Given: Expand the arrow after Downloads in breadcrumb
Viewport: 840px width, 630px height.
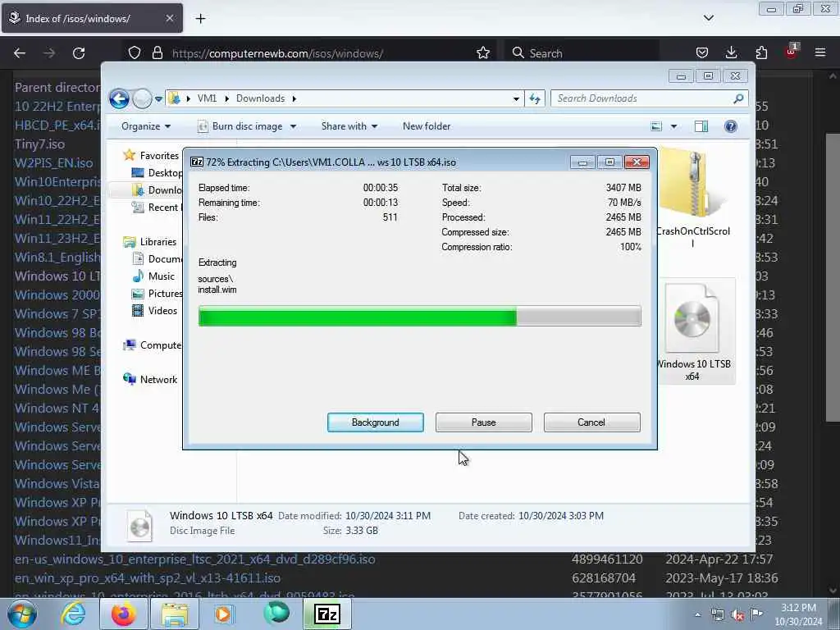Looking at the screenshot, I should click(294, 98).
